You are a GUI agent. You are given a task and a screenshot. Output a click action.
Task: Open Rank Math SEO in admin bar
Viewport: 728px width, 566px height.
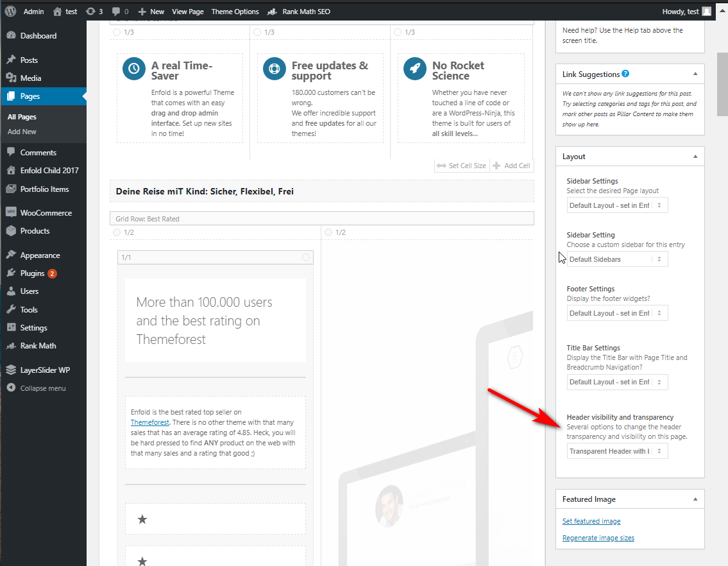click(x=299, y=12)
